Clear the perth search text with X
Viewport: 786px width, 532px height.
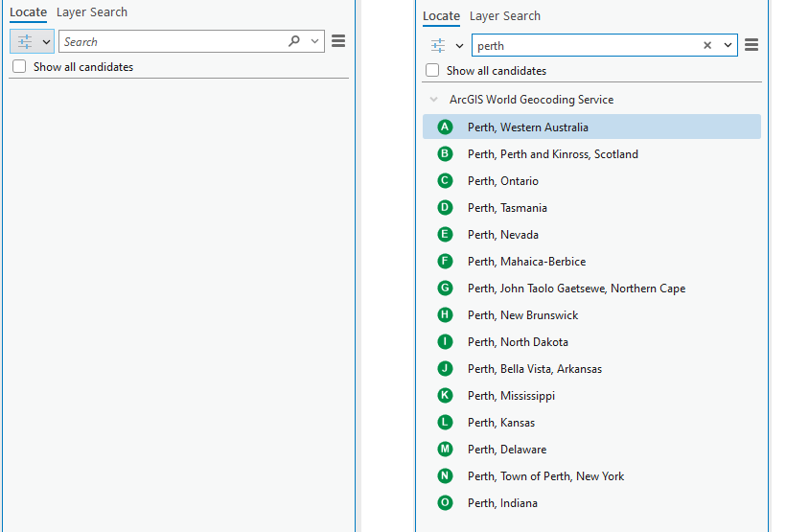pyautogui.click(x=707, y=45)
